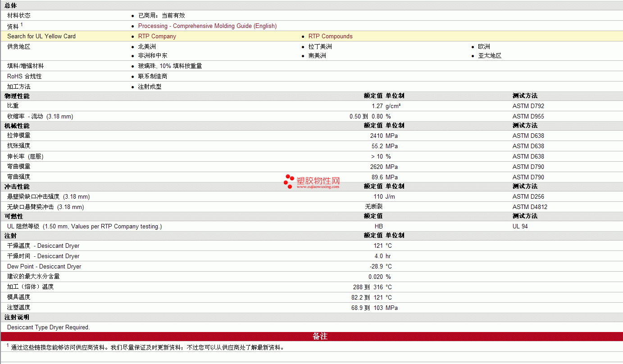This screenshot has width=623, height=364.
Task: Click the 2620 flexural modulus value
Action: point(377,167)
